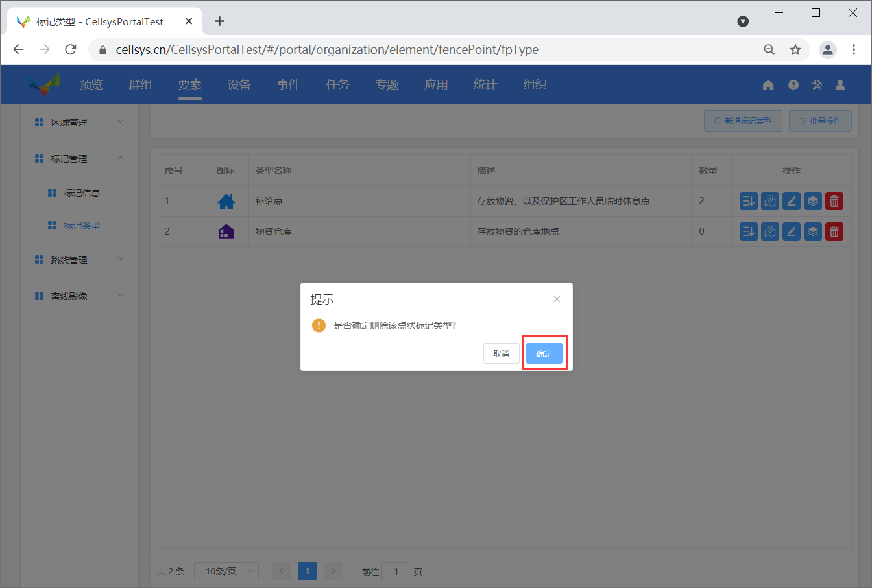Expand 路线管理 sidebar section
872x588 pixels.
79,259
